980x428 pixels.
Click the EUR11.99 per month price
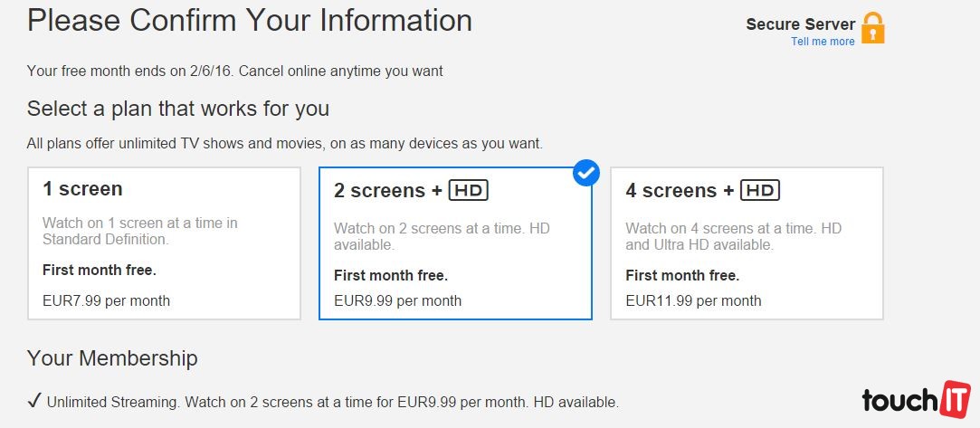coord(693,300)
